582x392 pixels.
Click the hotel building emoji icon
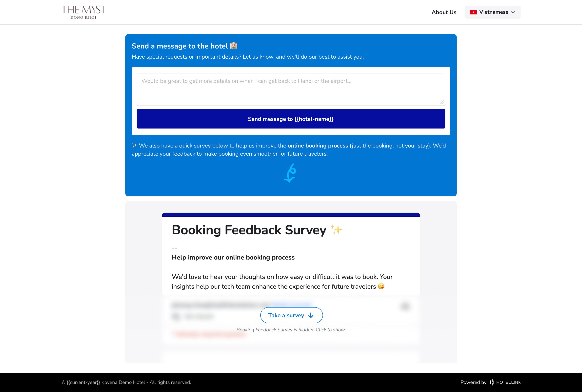(x=233, y=45)
